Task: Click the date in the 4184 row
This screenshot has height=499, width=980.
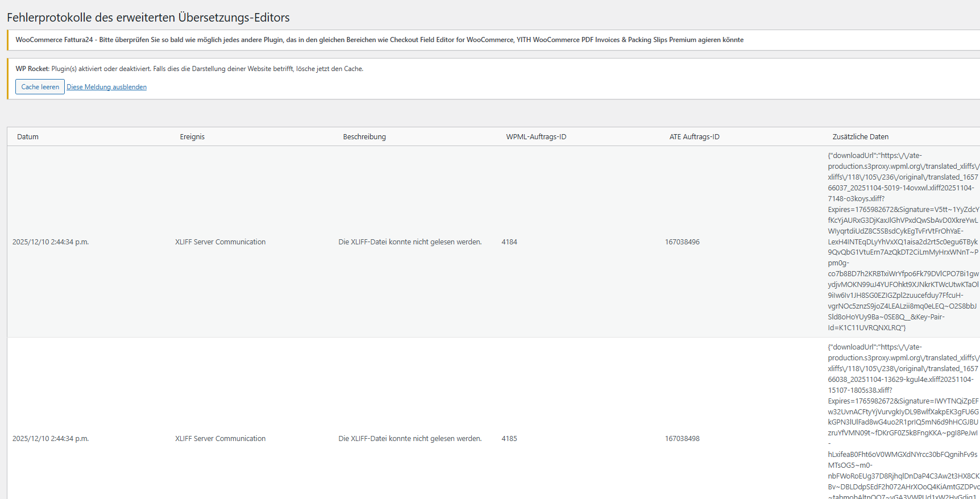Action: (51, 242)
